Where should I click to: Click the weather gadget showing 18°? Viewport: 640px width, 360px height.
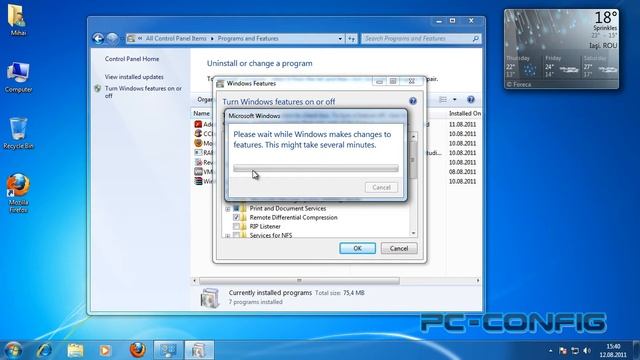(x=561, y=49)
